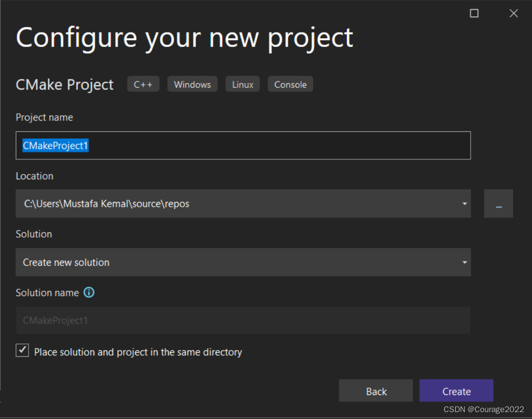
Task: Click the "Configure your new project" heading
Action: 184,38
